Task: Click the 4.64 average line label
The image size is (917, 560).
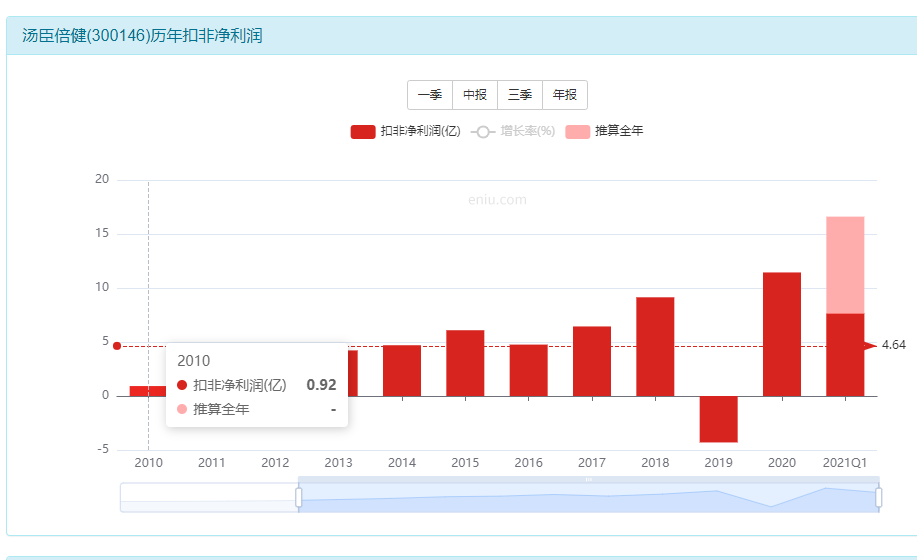Action: pos(894,345)
